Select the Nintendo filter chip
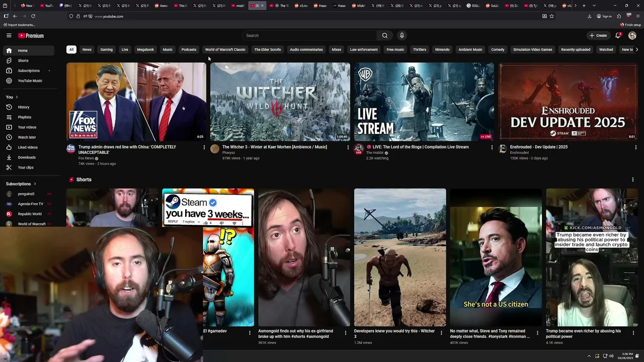Screen dimensions: 644x362 [x=442, y=50]
